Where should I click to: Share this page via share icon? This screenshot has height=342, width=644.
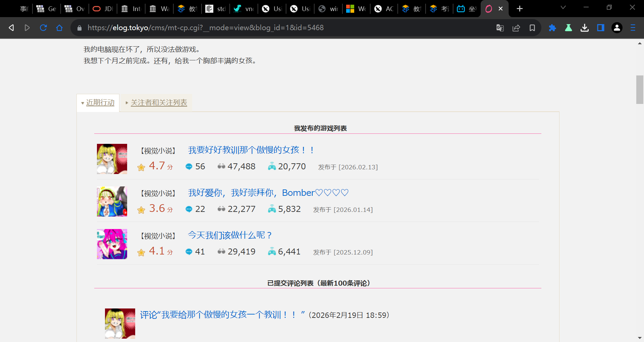coord(516,28)
